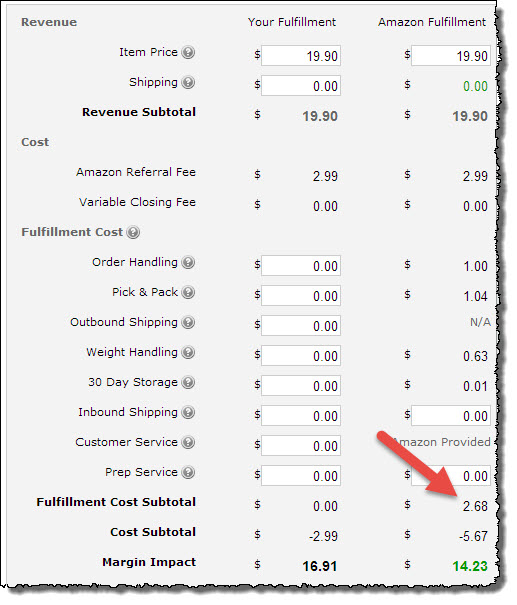Click Your Fulfillment Shipping input box
This screenshot has width=517, height=605.
pyautogui.click(x=301, y=86)
